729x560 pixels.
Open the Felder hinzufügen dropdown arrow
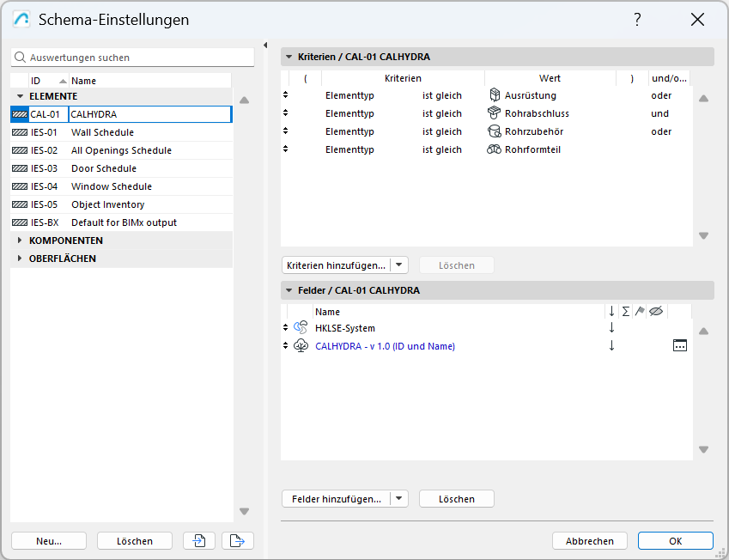399,498
